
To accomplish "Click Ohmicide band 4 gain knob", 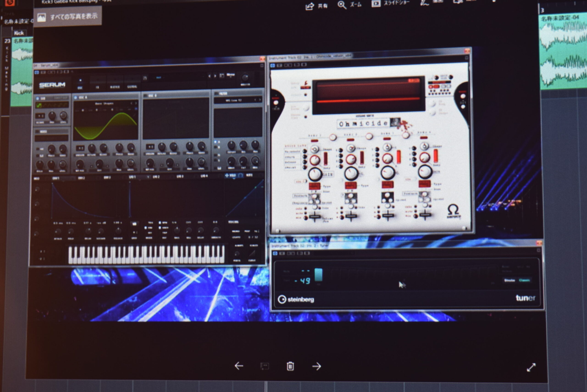I will 425,172.
